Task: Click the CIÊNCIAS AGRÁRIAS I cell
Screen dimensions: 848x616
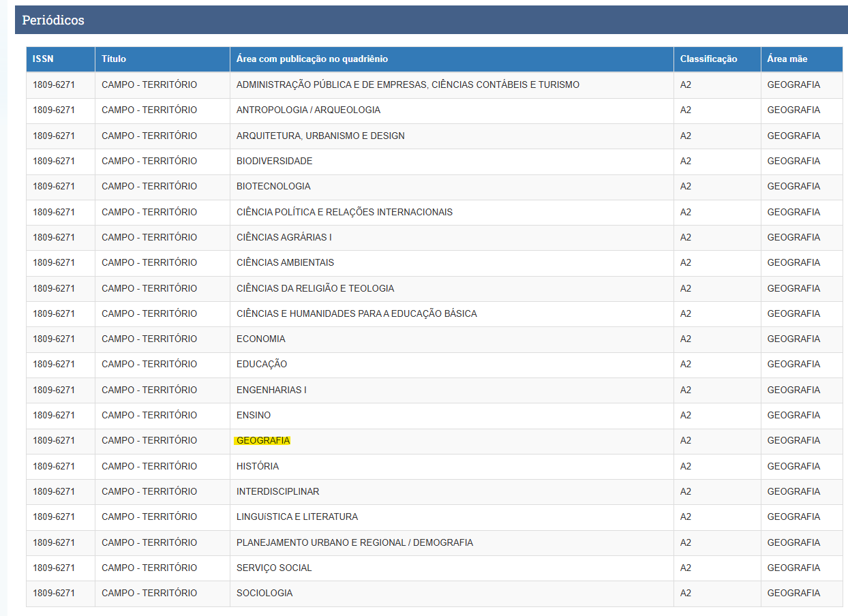Action: pyautogui.click(x=284, y=238)
